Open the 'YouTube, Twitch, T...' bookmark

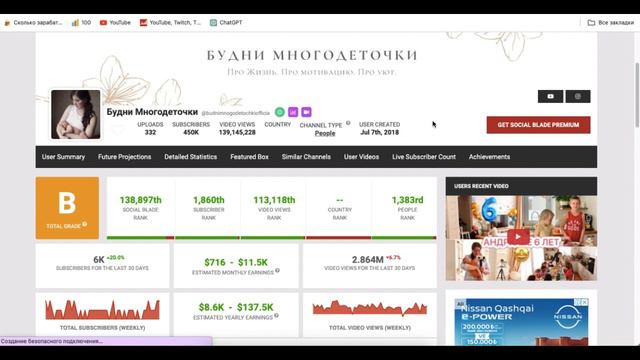170,22
